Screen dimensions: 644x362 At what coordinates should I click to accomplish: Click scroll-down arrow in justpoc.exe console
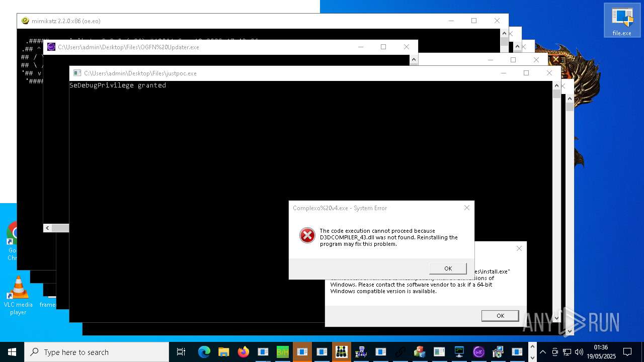pyautogui.click(x=556, y=318)
